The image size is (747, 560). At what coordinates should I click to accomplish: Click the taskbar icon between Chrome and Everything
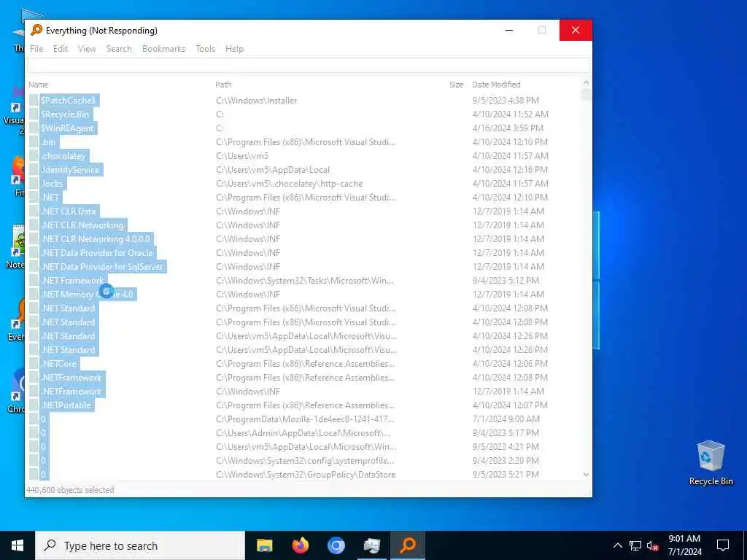[371, 545]
